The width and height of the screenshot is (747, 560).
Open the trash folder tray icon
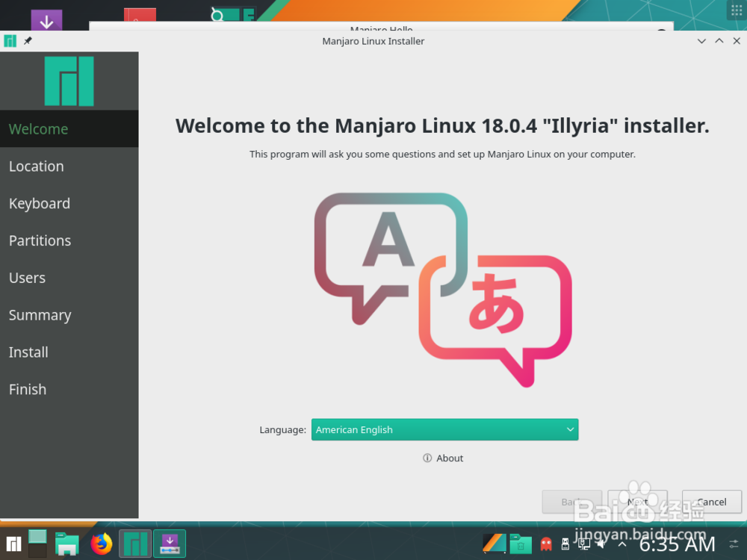(x=521, y=544)
